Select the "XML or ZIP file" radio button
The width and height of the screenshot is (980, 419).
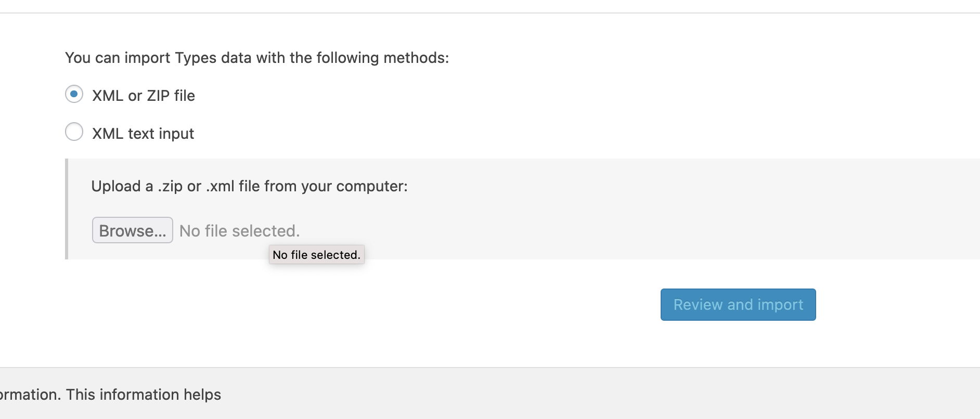[74, 94]
